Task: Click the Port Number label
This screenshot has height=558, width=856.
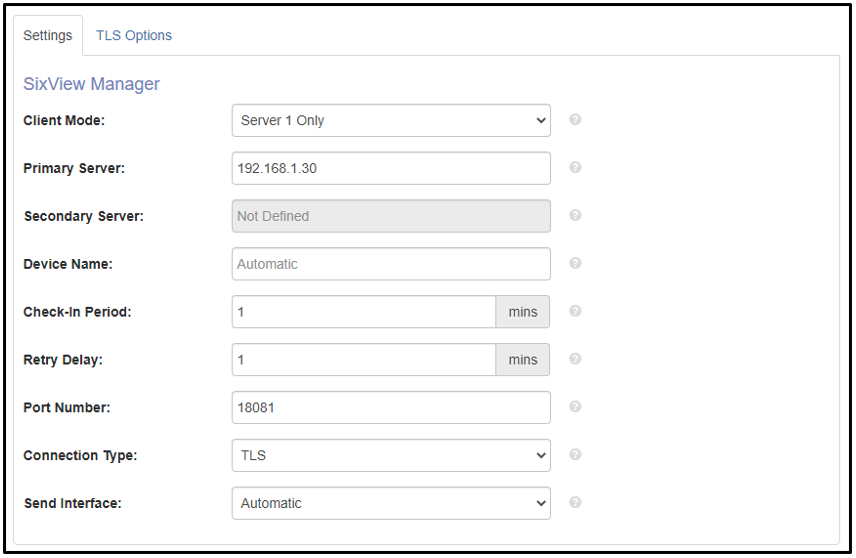Action: point(67,408)
